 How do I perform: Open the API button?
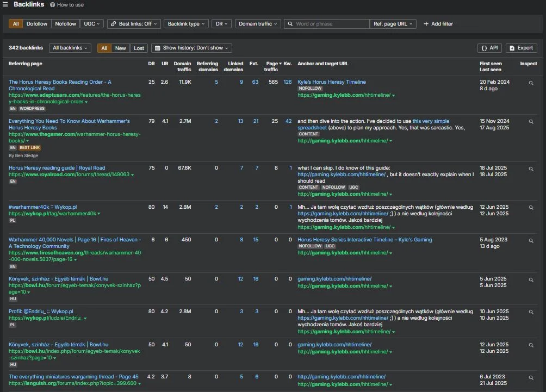pos(489,48)
